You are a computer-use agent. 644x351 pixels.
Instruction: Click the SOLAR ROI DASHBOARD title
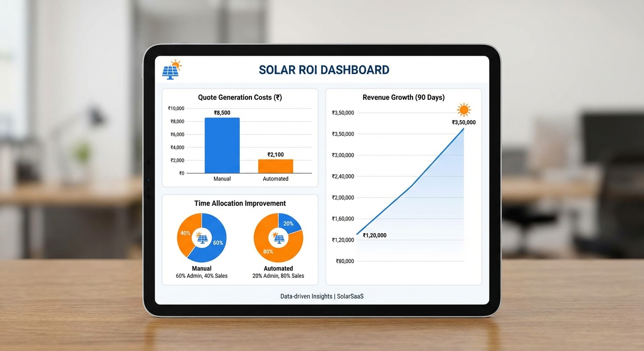click(x=324, y=69)
